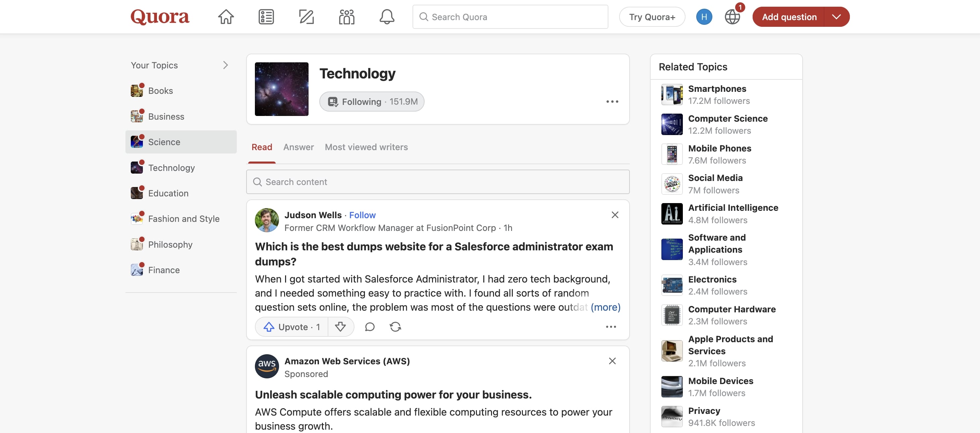Click the Electronics topic icon

coord(672,286)
